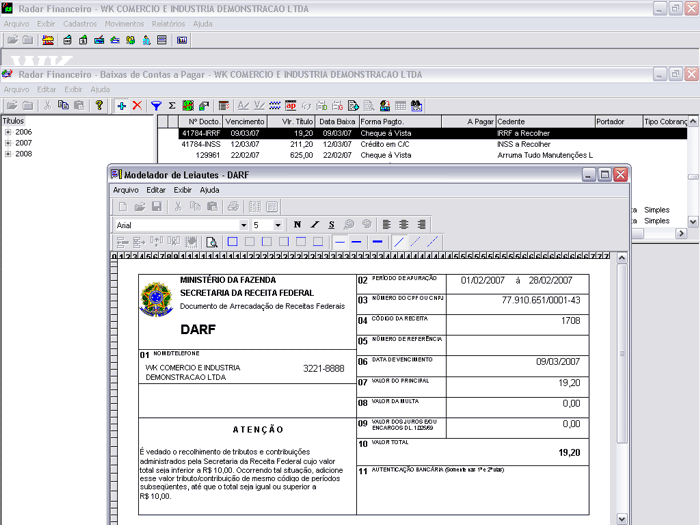The height and width of the screenshot is (525, 700).
Task: Click the align center text icon
Action: tap(404, 225)
